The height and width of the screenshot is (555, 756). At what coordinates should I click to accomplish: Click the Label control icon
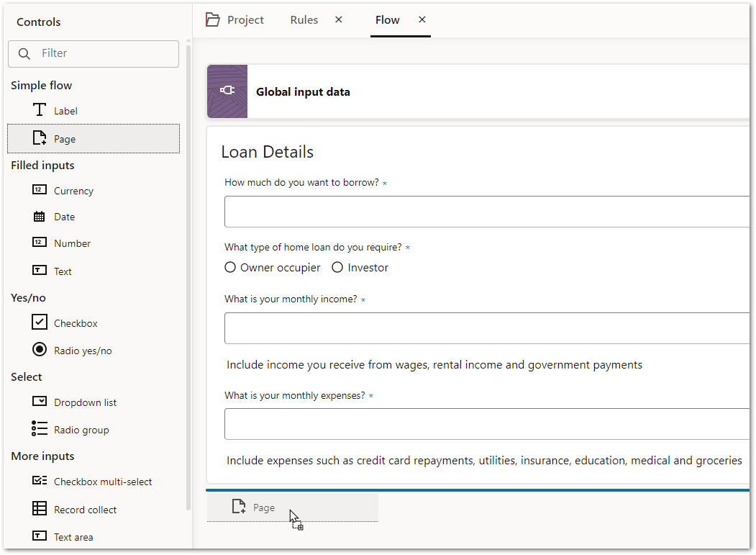(40, 110)
